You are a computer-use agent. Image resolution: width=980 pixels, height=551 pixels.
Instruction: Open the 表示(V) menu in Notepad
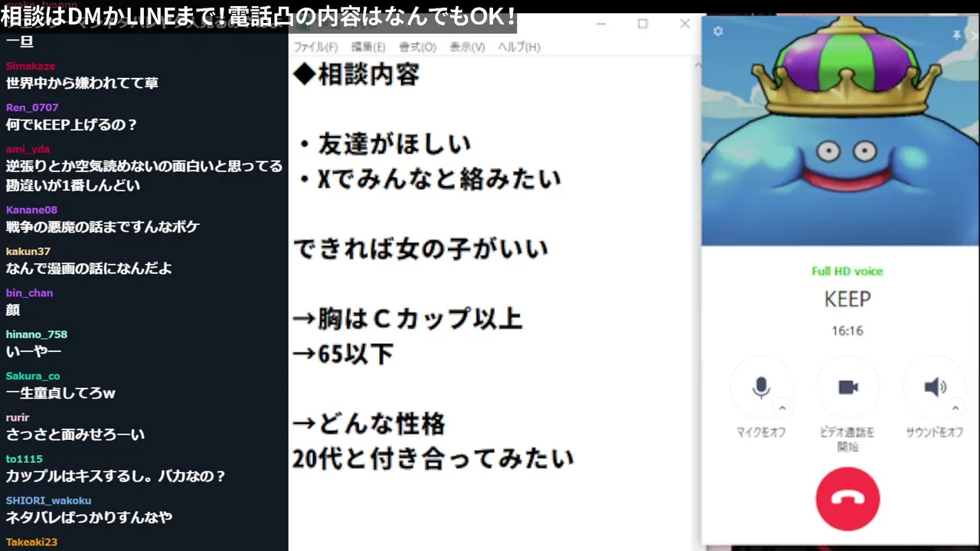point(467,47)
